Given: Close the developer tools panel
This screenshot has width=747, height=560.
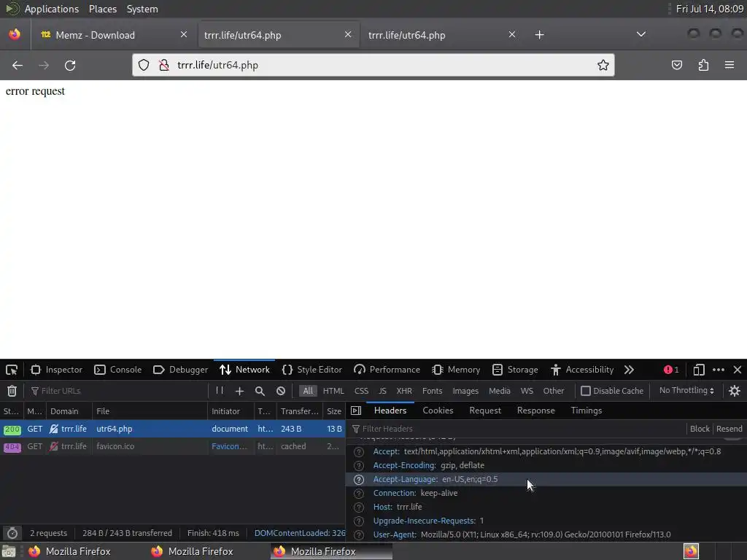Looking at the screenshot, I should [738, 370].
